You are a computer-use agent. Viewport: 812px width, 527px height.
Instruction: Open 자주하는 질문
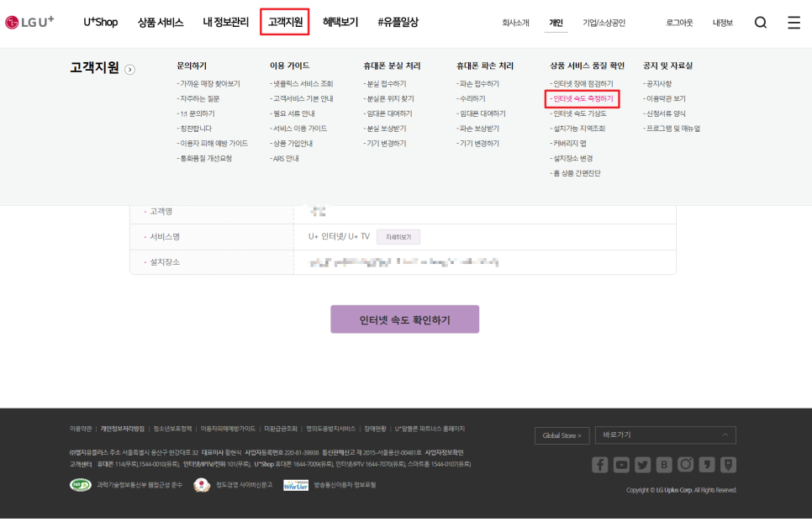click(x=198, y=99)
